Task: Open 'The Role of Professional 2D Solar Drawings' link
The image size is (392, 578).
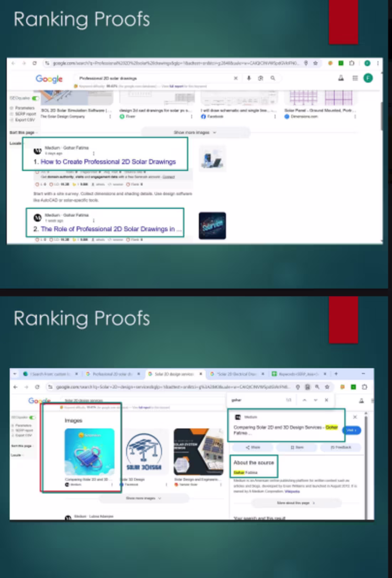Action: coord(111,229)
